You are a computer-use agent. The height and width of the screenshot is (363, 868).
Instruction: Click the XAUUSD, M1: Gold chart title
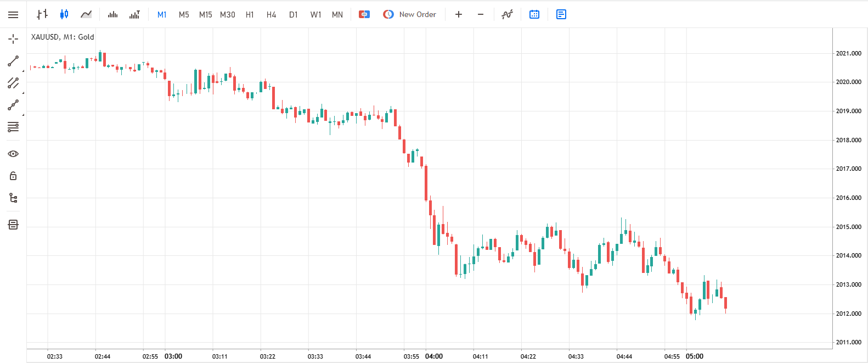coord(63,37)
